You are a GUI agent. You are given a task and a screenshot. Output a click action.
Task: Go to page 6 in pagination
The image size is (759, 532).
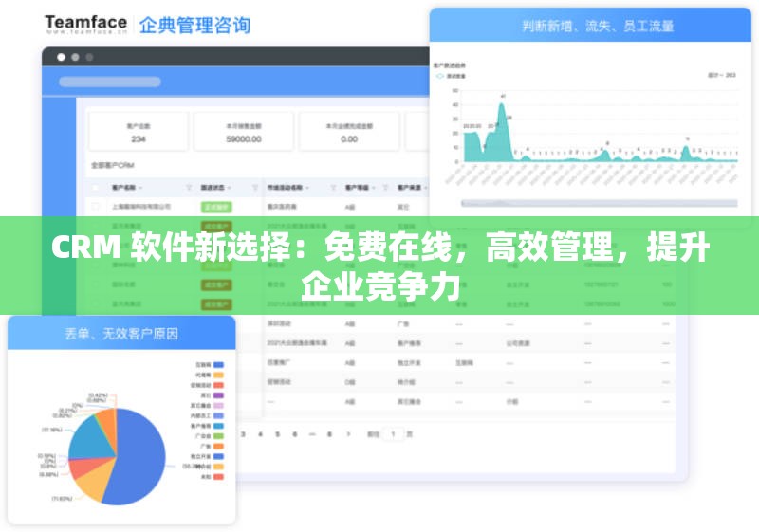[x=294, y=434]
